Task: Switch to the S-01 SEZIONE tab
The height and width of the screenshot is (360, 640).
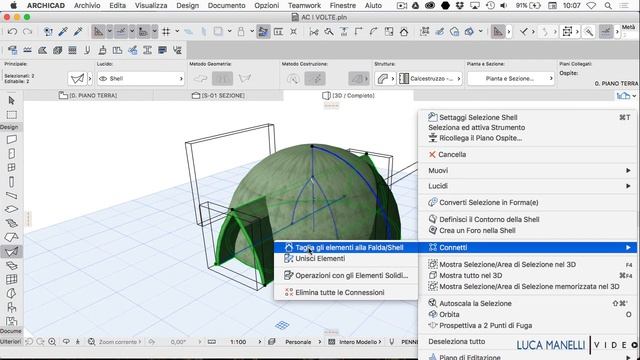Action: click(x=218, y=96)
